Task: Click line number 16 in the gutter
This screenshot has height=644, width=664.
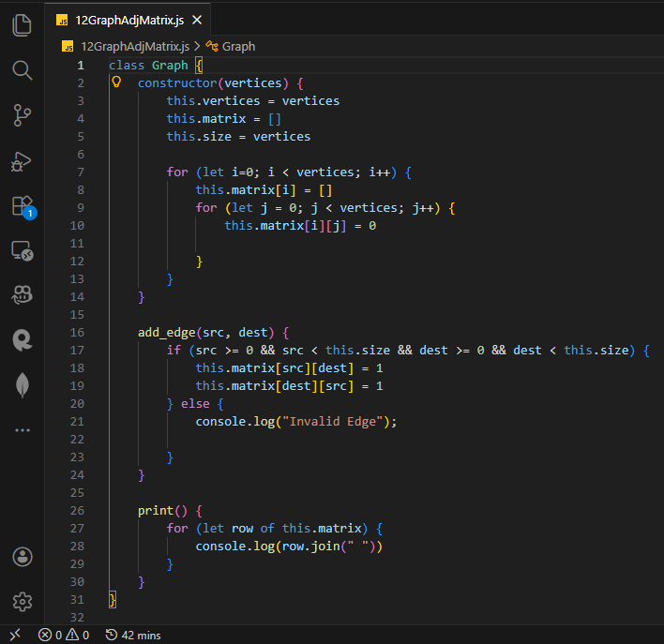Action: point(77,333)
